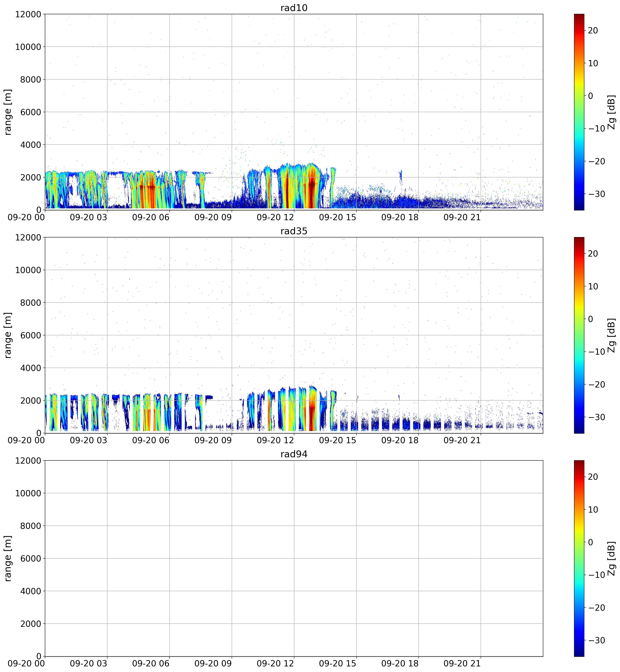620x672 pixels.
Task: Click the rad10 plot title
Action: pyautogui.click(x=294, y=8)
